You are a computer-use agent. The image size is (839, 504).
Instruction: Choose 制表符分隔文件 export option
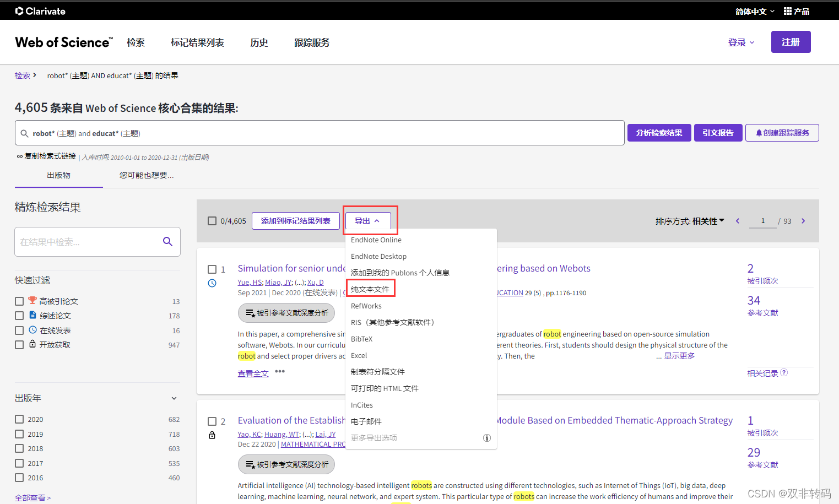[x=378, y=372]
